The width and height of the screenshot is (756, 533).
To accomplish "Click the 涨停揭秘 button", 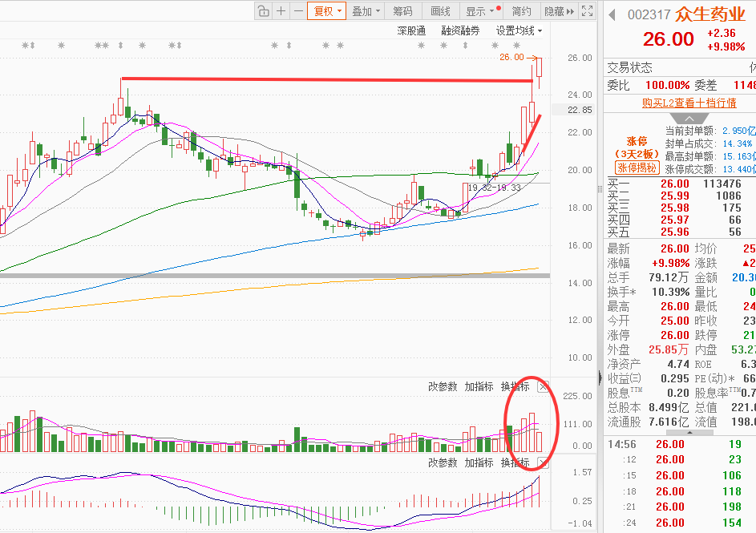I will [637, 168].
